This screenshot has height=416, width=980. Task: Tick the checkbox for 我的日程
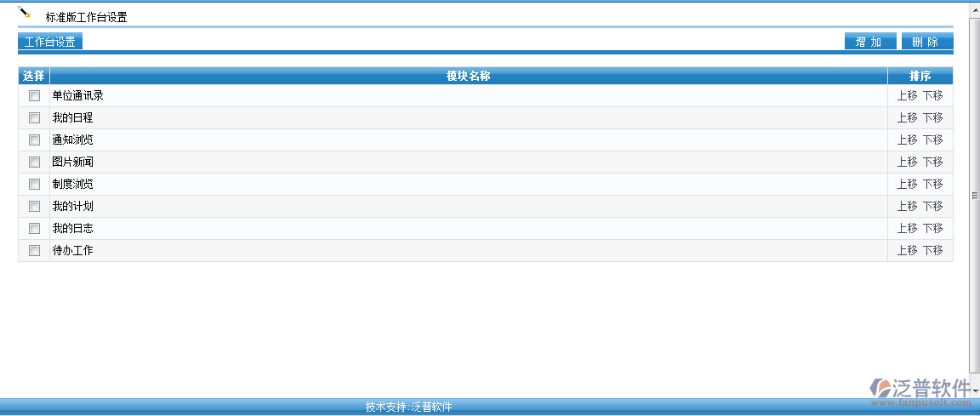(34, 117)
